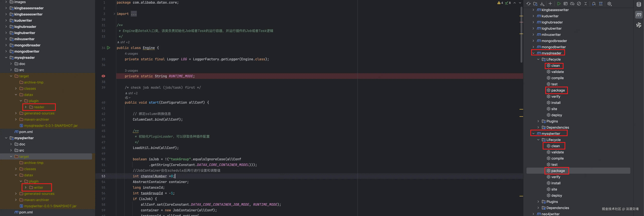Image resolution: width=644 pixels, height=216 pixels.
Task: Click 'shf +2' author hint above Engine class
Action: click(x=124, y=42)
